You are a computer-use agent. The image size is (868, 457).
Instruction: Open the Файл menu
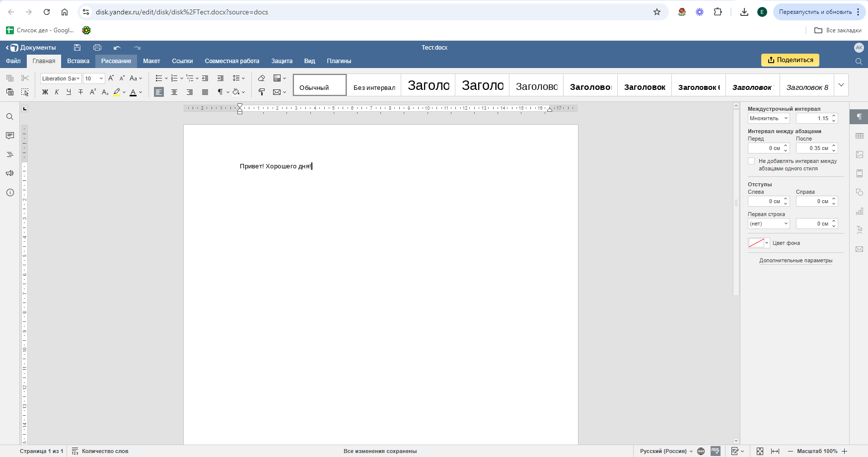click(x=13, y=61)
